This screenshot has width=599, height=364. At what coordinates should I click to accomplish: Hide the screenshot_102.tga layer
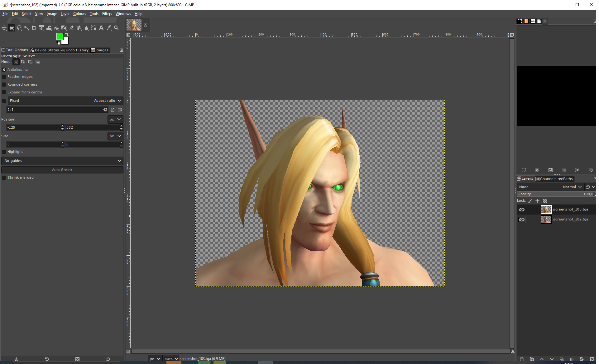[522, 220]
